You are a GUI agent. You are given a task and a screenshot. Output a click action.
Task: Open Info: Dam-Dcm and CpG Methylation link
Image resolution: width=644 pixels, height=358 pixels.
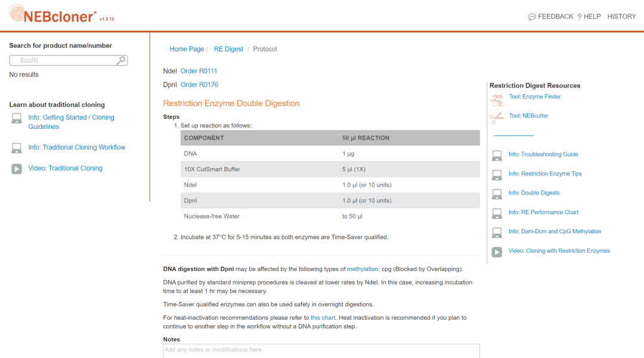[555, 232]
